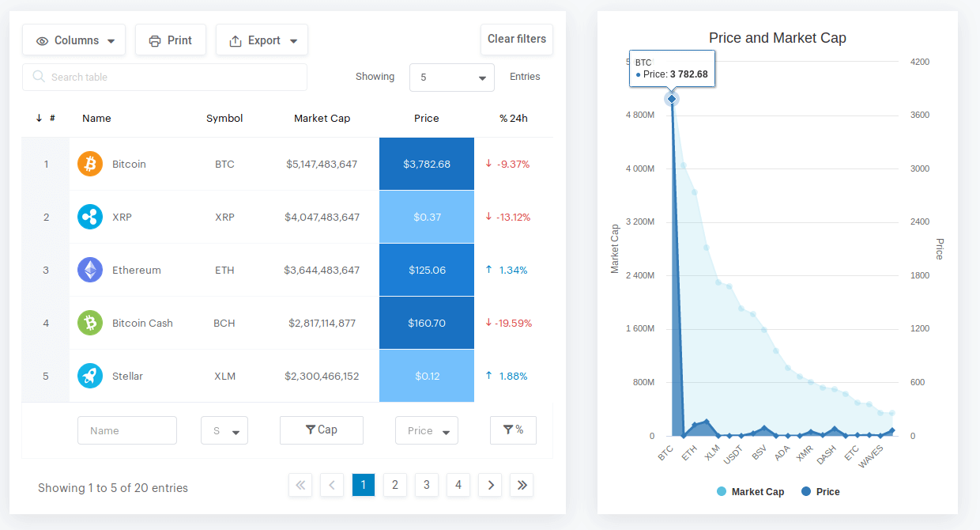
Task: Click market cap $4,047,483,647
Action: point(322,217)
